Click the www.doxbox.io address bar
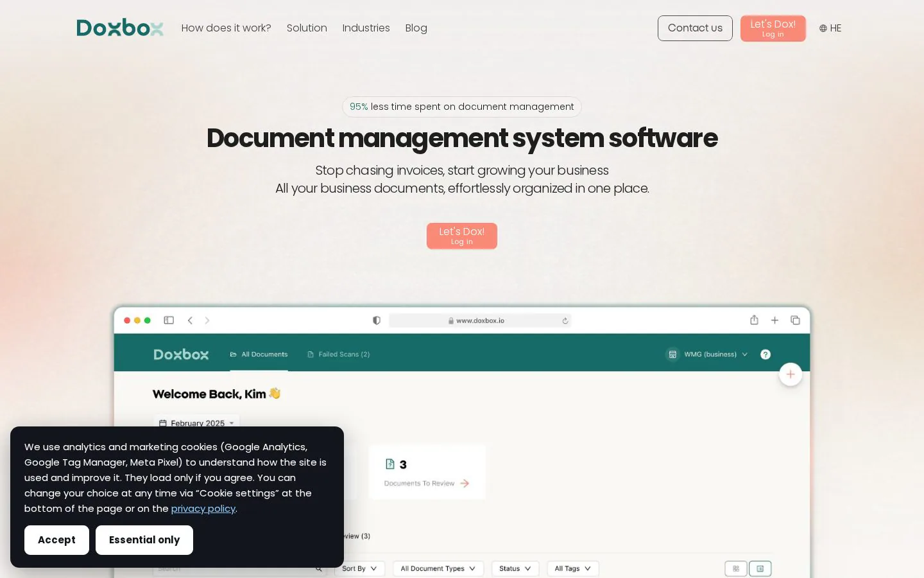The image size is (924, 578). (480, 320)
